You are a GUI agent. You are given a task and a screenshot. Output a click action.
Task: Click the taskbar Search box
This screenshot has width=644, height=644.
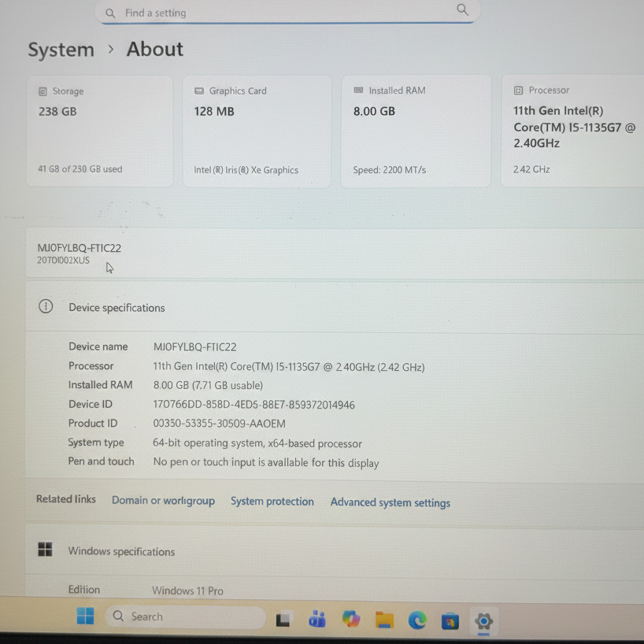185,616
